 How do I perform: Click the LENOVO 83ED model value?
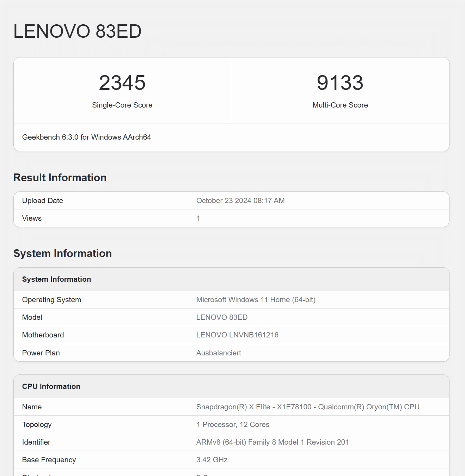coord(222,317)
